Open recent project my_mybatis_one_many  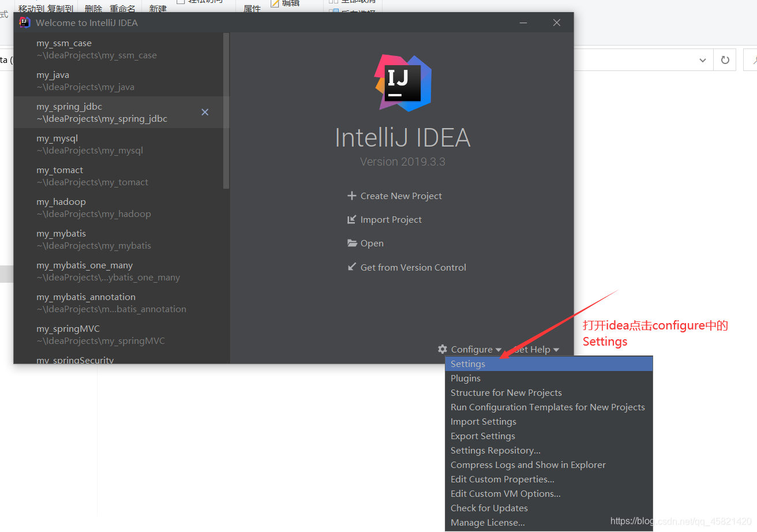pos(118,271)
